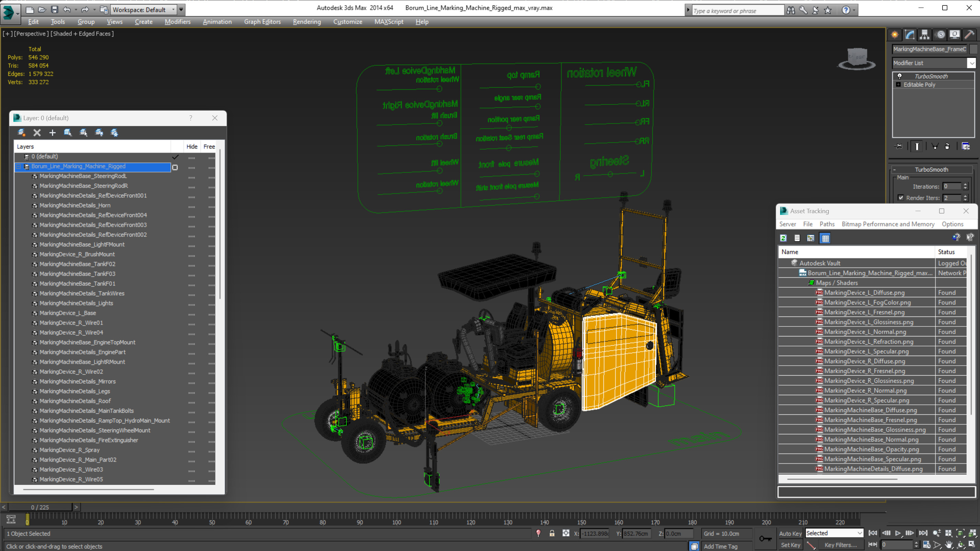Click Highlight Selected Objects' Layers icon
The height and width of the screenshot is (551, 980).
[83, 132]
